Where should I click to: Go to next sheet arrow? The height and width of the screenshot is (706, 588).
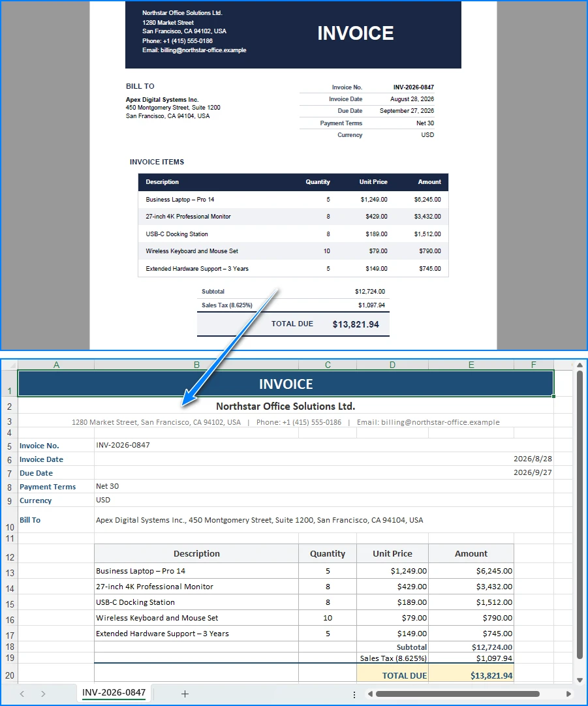[x=43, y=694]
